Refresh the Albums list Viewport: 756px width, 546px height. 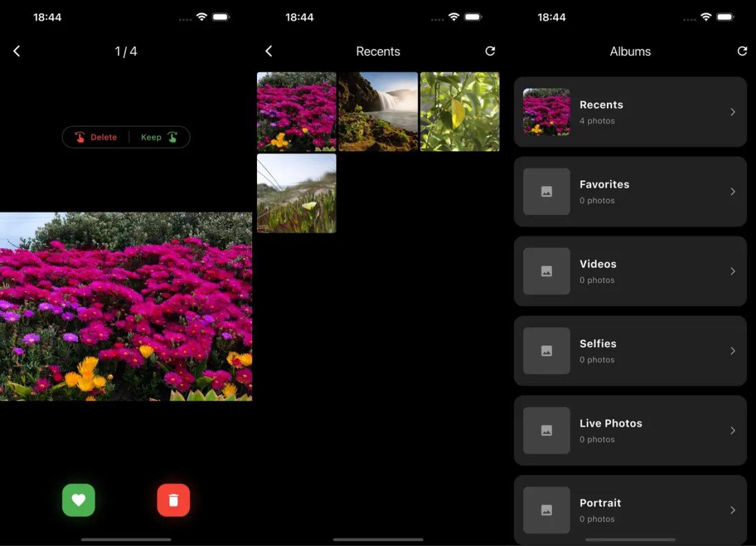[x=742, y=51]
